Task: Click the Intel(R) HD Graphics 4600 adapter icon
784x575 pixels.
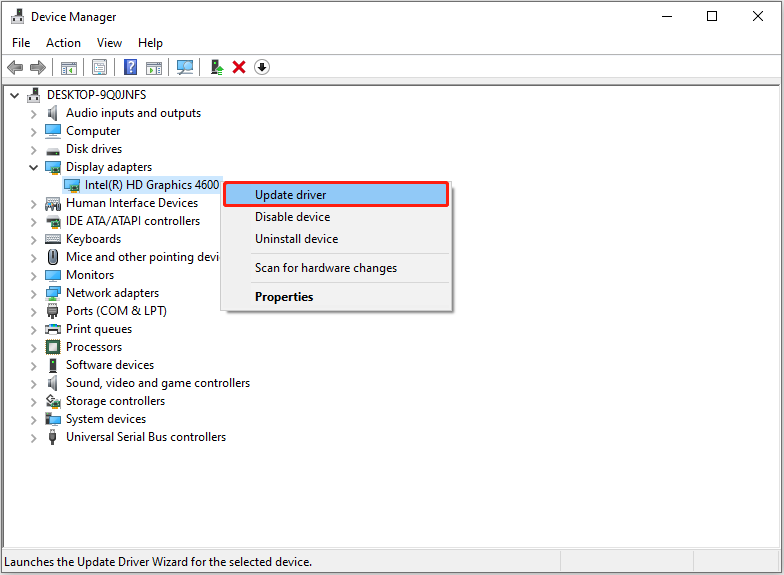Action: pos(72,186)
